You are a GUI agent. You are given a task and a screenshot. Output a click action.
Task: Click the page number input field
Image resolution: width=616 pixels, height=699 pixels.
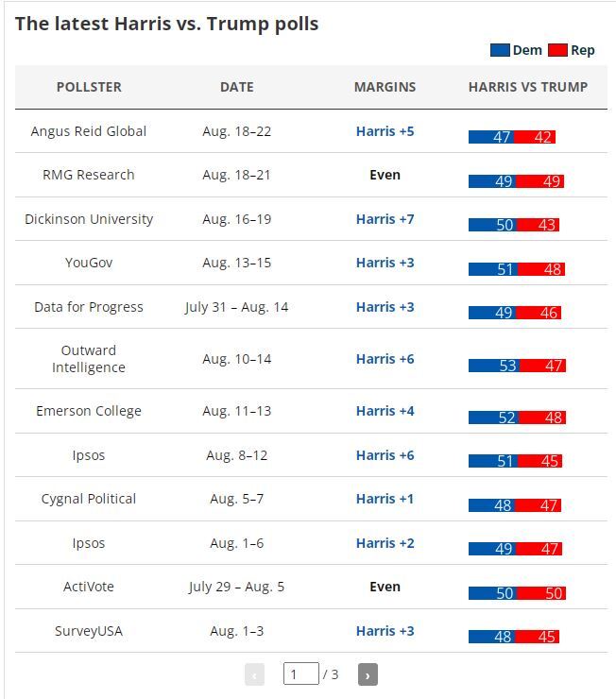tap(300, 673)
